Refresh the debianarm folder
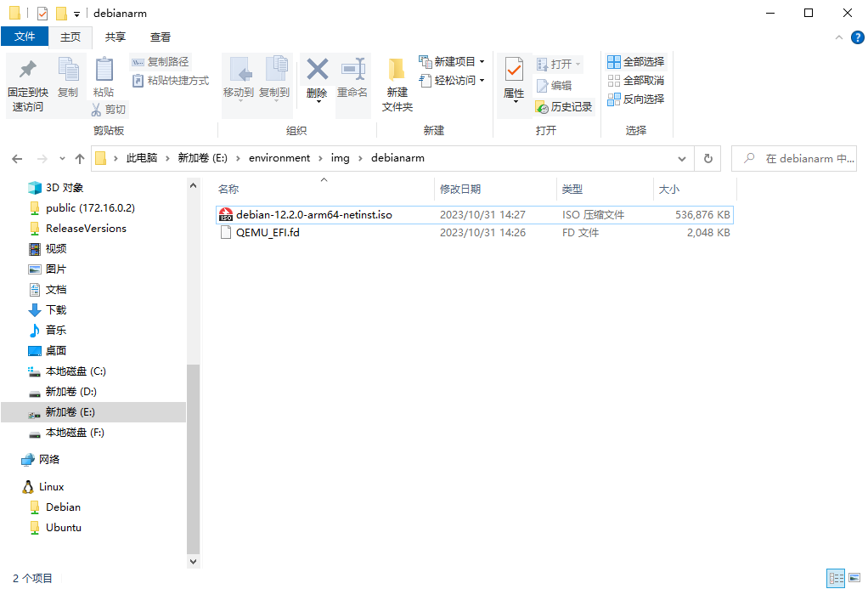 point(708,158)
